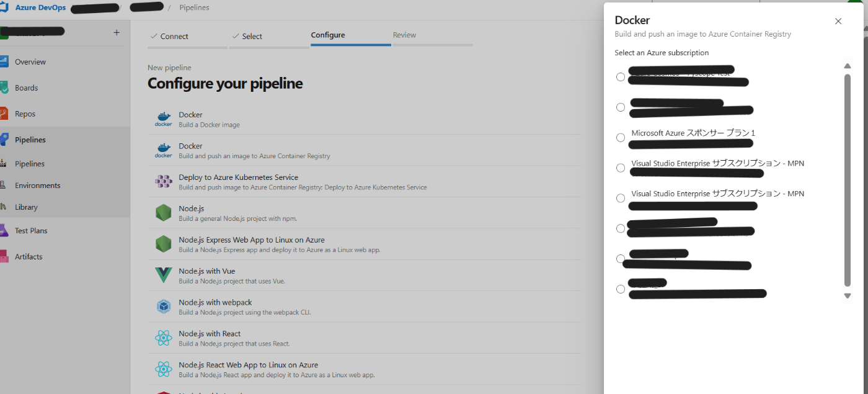Viewport: 868px width, 394px height.
Task: Choose the Docker Build a Docker image template
Action: point(365,119)
